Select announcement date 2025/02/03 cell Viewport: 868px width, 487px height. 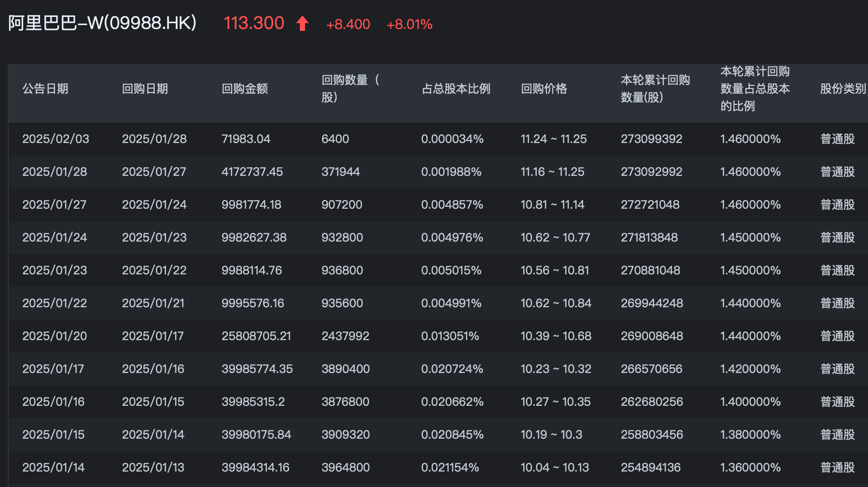[56, 139]
